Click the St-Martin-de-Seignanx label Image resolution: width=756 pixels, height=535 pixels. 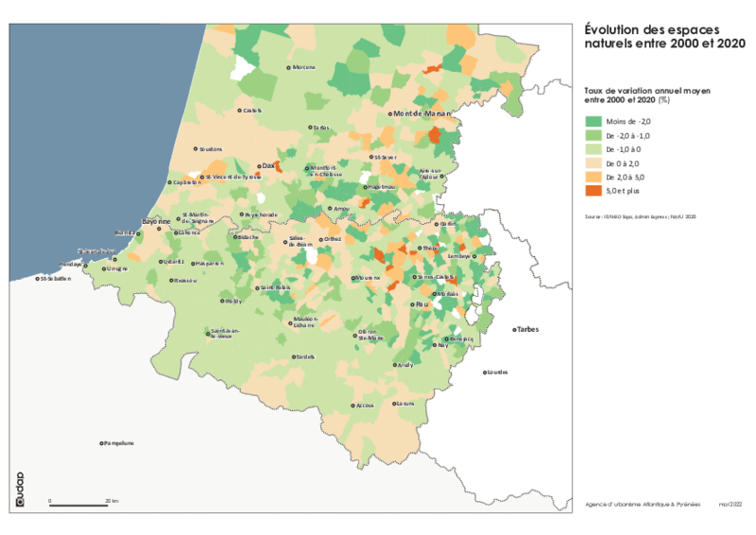pyautogui.click(x=198, y=217)
